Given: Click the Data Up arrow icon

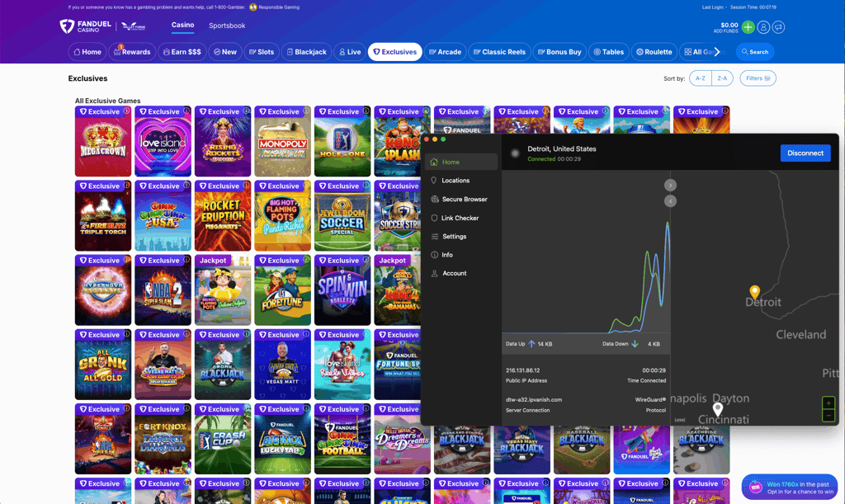Looking at the screenshot, I should (x=531, y=343).
